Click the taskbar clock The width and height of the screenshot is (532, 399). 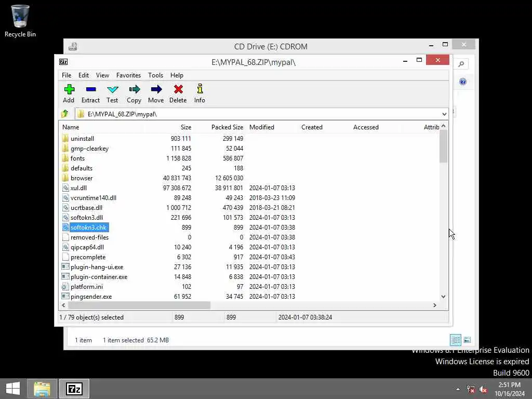(509, 389)
